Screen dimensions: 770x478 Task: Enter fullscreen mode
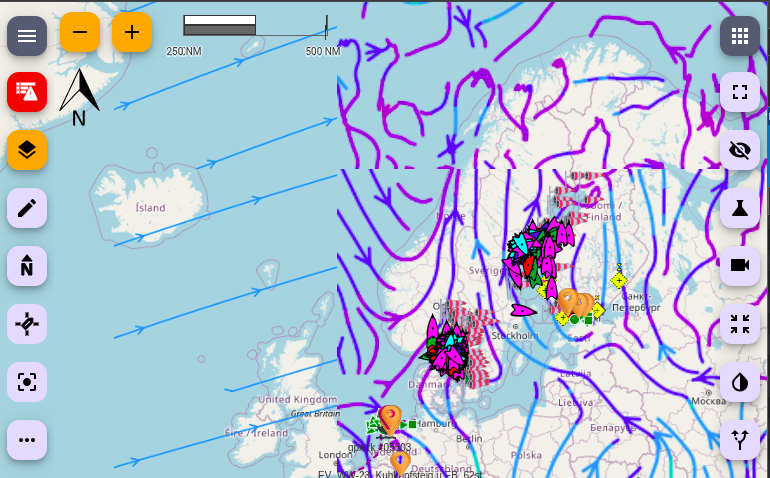point(740,92)
